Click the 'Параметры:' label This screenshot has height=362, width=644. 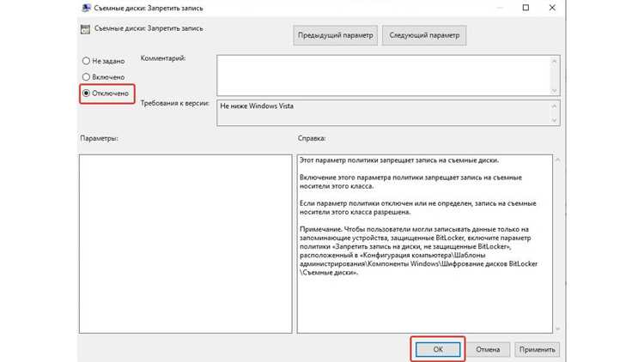[99, 138]
